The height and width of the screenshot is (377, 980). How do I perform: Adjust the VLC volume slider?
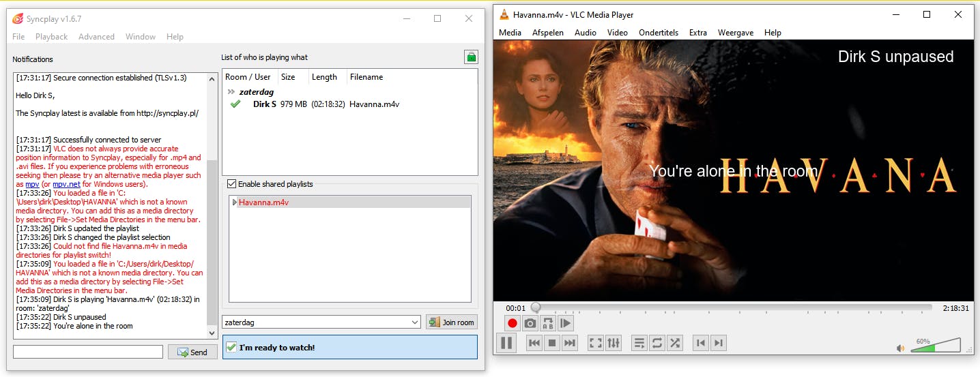(936, 345)
